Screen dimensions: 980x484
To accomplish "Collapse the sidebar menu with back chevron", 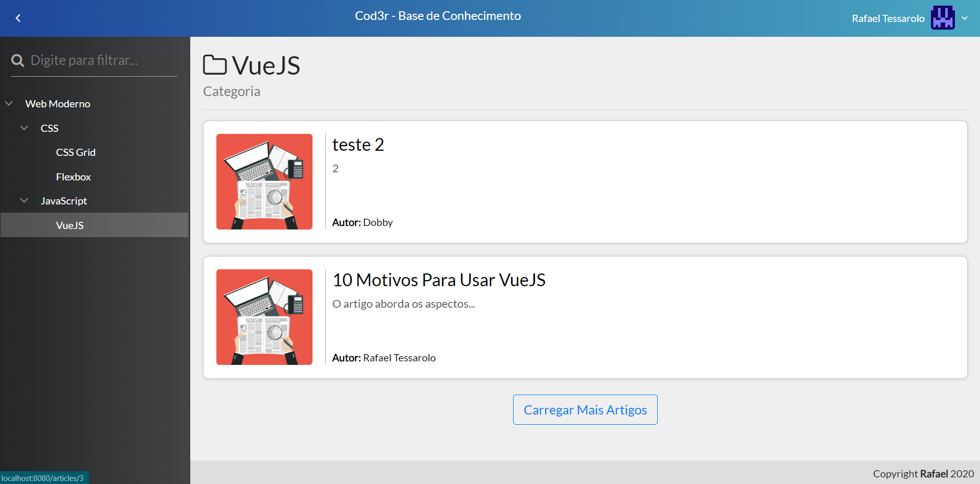I will [x=18, y=18].
